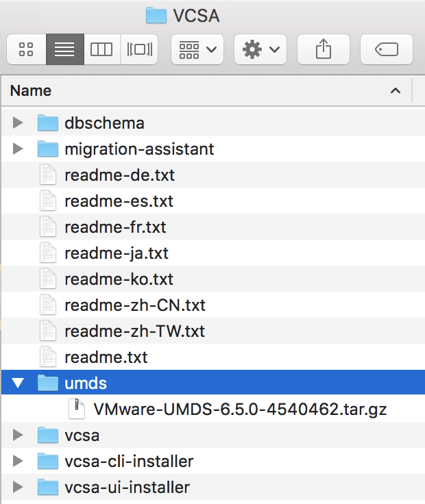Open the item arrangement dropdown
The width and height of the screenshot is (425, 504).
[x=197, y=49]
